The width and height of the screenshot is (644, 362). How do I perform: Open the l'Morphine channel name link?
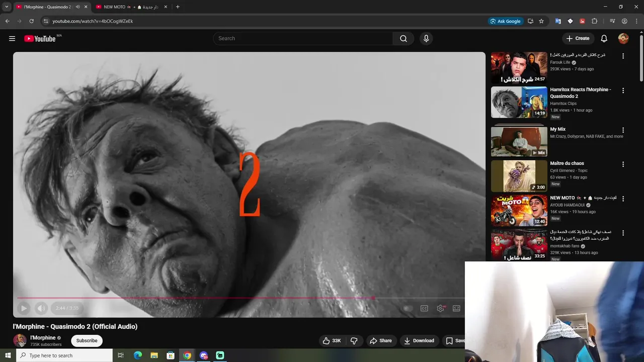[x=43, y=338]
